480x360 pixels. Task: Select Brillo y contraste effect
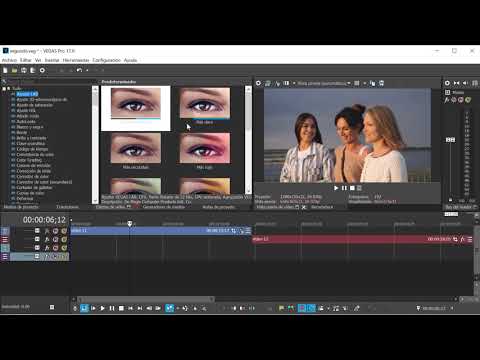[x=31, y=138]
